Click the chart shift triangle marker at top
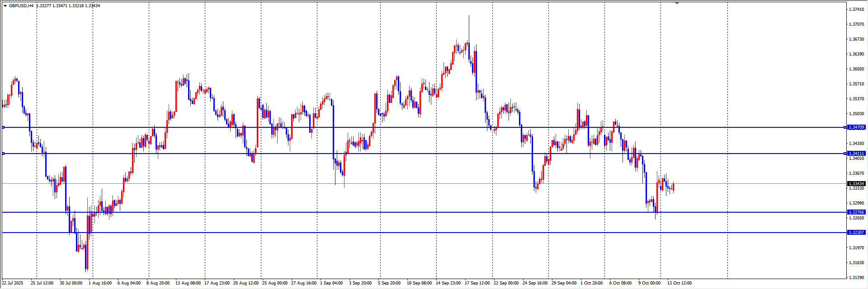 [677, 3]
